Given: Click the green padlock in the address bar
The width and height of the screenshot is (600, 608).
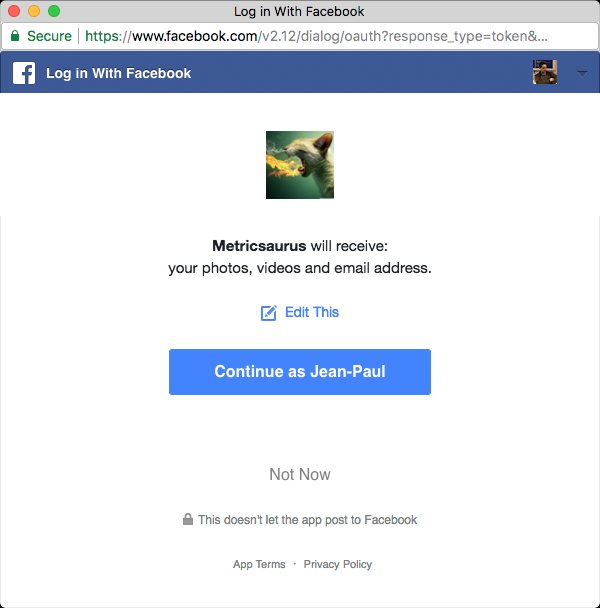Looking at the screenshot, I should tap(15, 36).
